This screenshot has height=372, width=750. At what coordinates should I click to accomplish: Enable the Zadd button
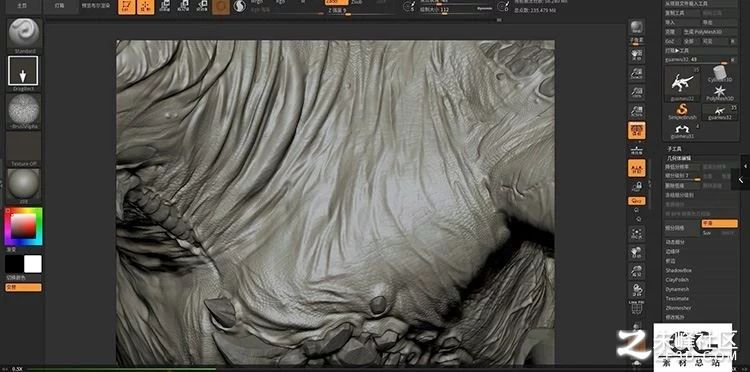click(x=336, y=2)
